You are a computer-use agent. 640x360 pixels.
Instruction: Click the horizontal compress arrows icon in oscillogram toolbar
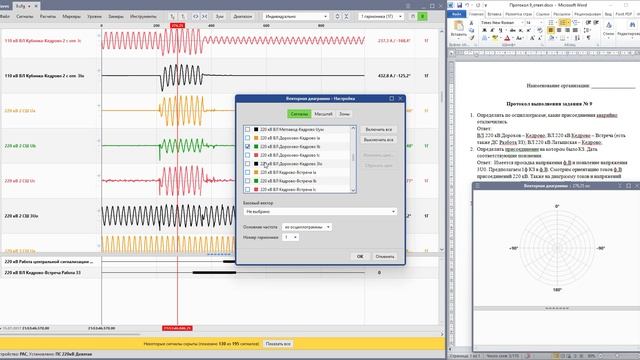coord(204,16)
